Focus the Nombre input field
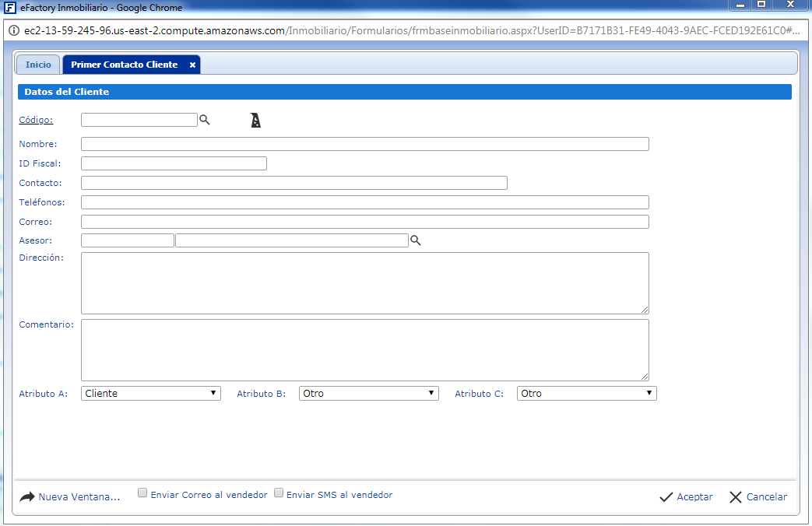Viewport: 812px width, 526px height. [365, 144]
